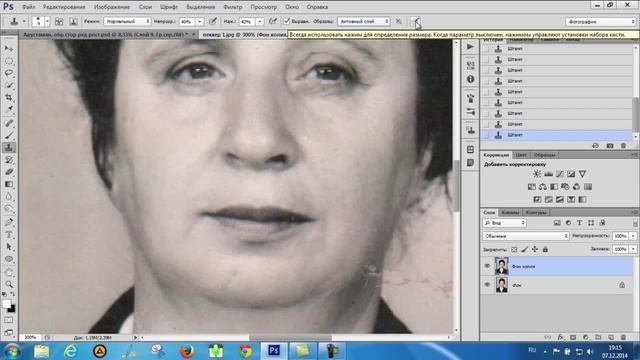
Task: Open layer styles fx menu
Action: 560,337
